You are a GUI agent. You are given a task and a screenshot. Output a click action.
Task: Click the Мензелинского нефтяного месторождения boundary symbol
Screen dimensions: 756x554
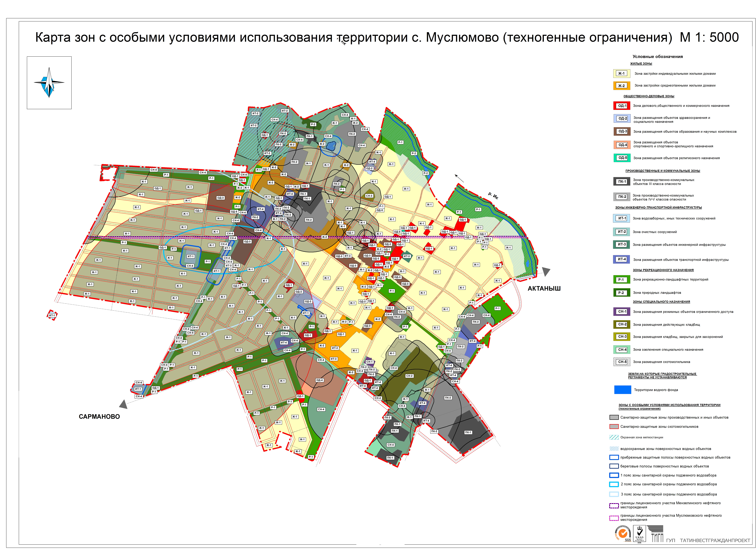pos(614,506)
